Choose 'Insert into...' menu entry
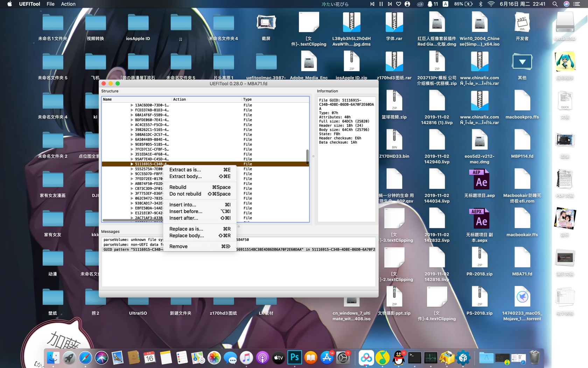The image size is (588, 368). point(199,205)
